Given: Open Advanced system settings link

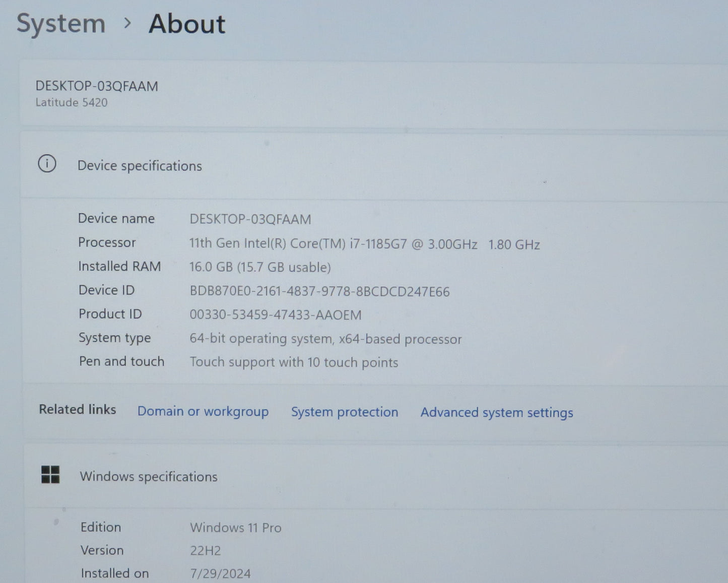Looking at the screenshot, I should click(497, 412).
